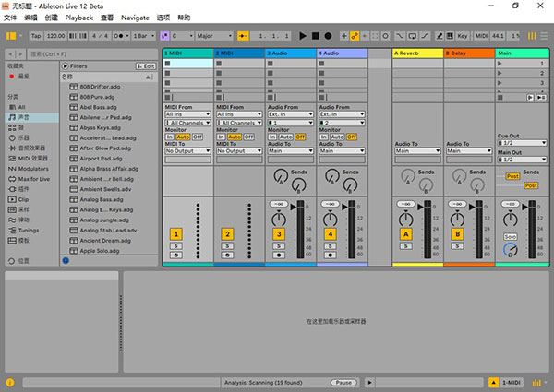Open the info view icon at bottom-left

click(10, 383)
